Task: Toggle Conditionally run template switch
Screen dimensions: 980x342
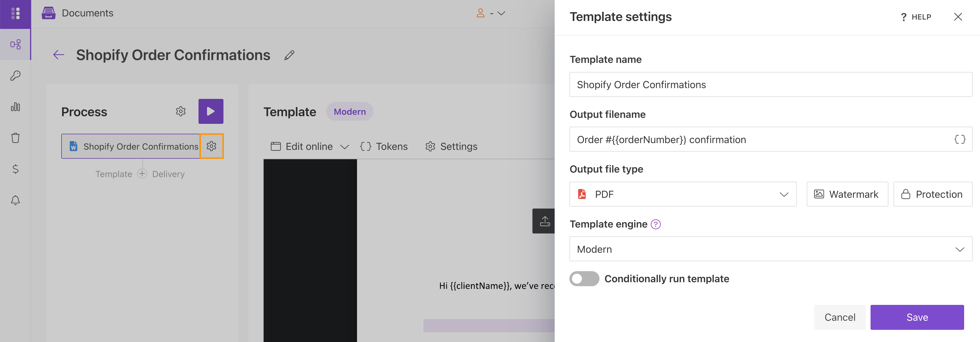Action: (584, 279)
